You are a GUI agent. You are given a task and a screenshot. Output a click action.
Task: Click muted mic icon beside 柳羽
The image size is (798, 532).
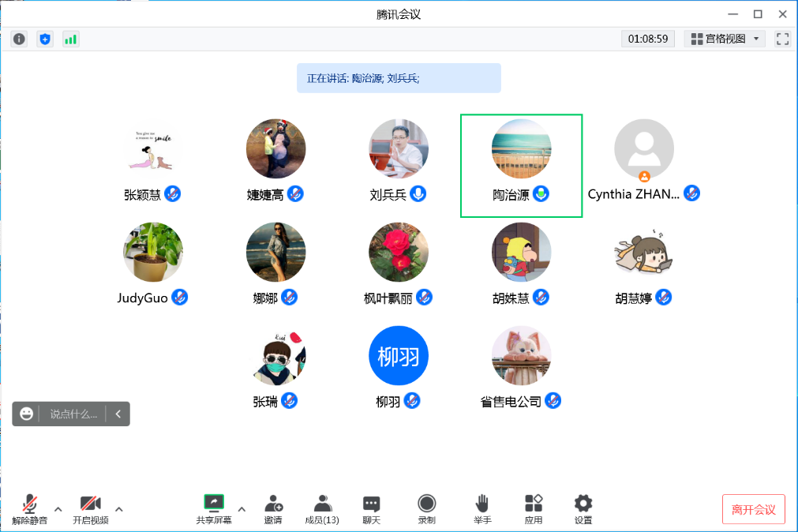(412, 401)
